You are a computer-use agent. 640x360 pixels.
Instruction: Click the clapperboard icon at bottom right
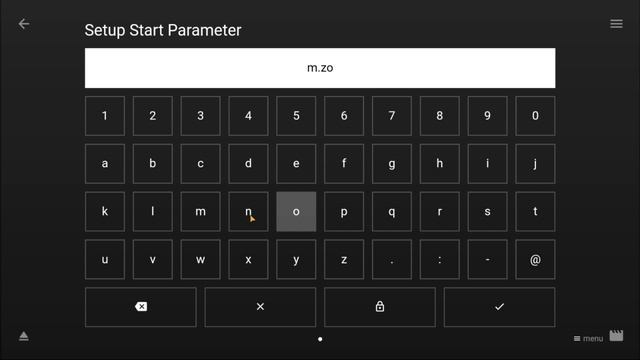coord(616,336)
